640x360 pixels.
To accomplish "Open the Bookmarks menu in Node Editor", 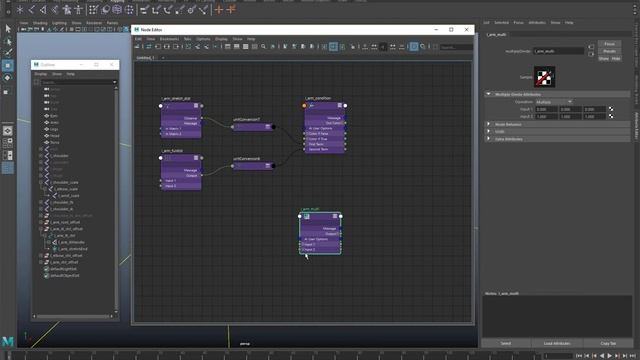I will coord(169,39).
